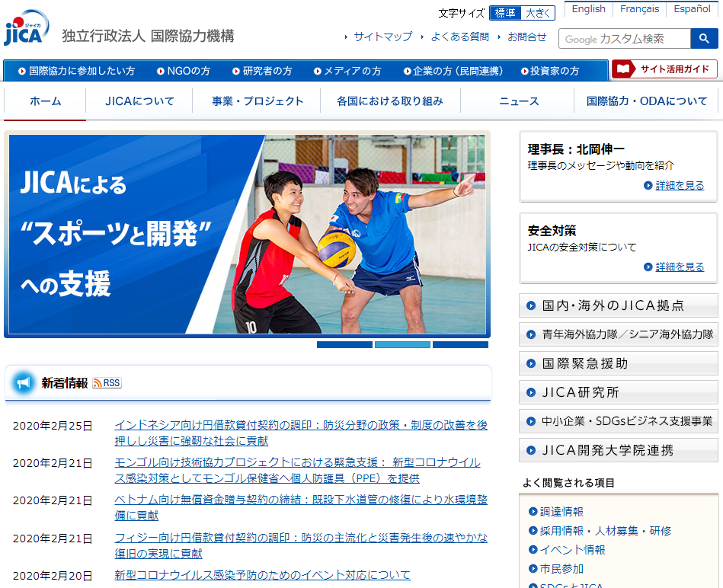Open the サイトマップ link
723x588 pixels.
382,37
